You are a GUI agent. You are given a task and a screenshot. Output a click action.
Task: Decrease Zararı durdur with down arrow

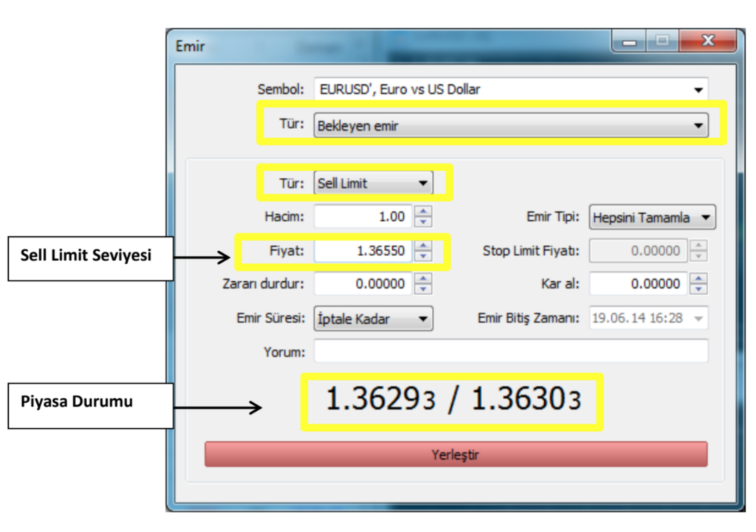[423, 289]
